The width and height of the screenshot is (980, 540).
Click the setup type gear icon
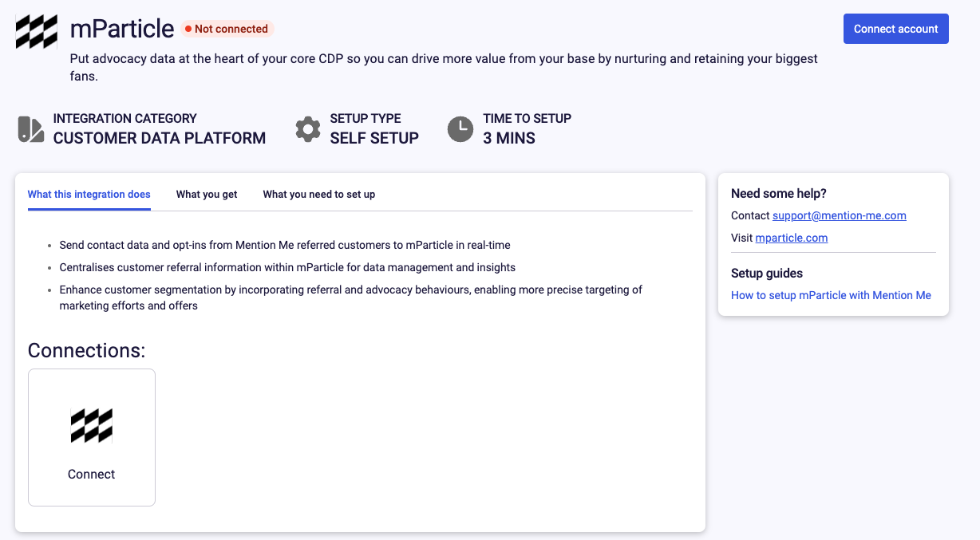pos(308,129)
